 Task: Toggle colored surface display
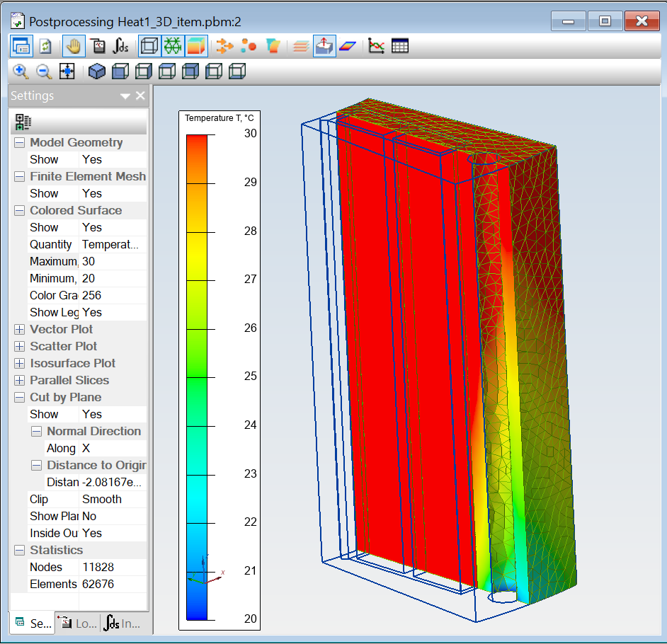point(196,46)
